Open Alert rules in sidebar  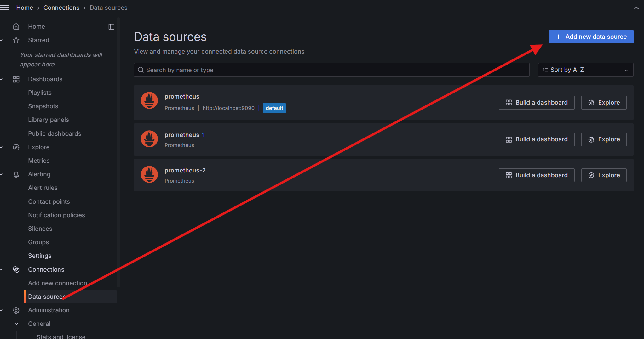(x=43, y=188)
